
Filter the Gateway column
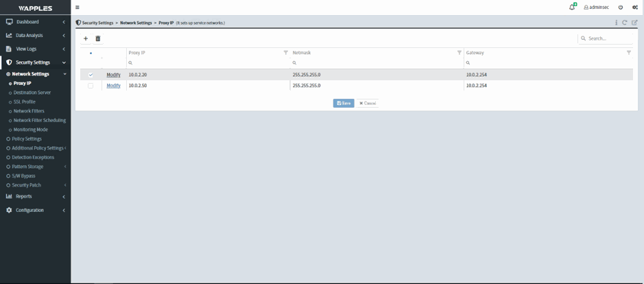pos(628,53)
